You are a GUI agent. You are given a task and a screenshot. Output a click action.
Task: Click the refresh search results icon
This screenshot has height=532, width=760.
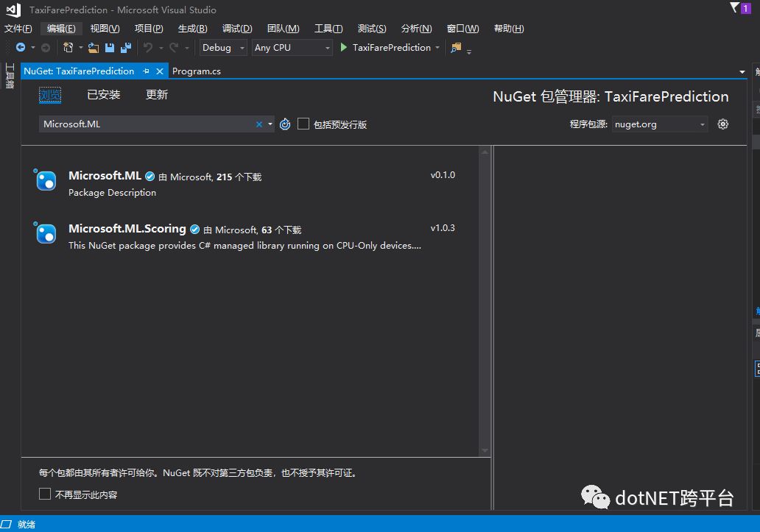click(285, 124)
